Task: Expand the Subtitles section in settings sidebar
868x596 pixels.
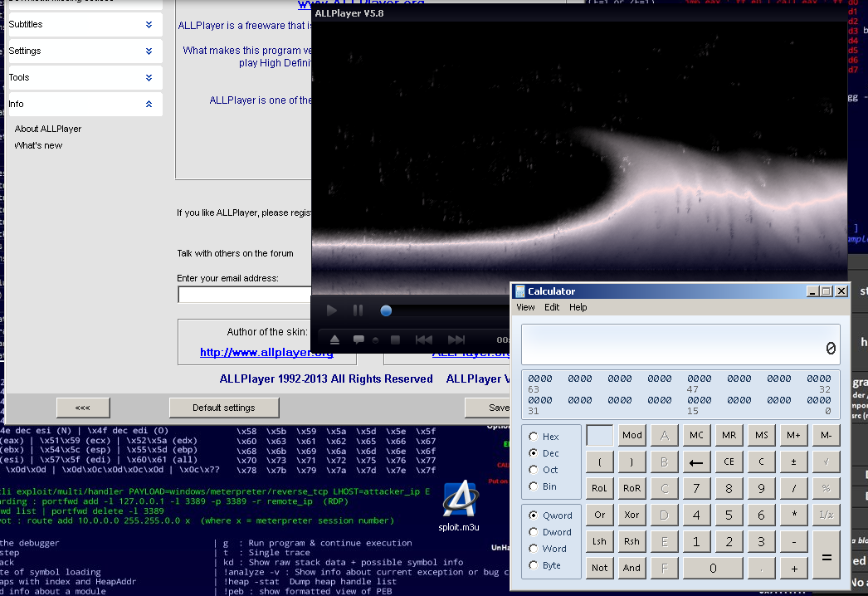Action: click(85, 24)
